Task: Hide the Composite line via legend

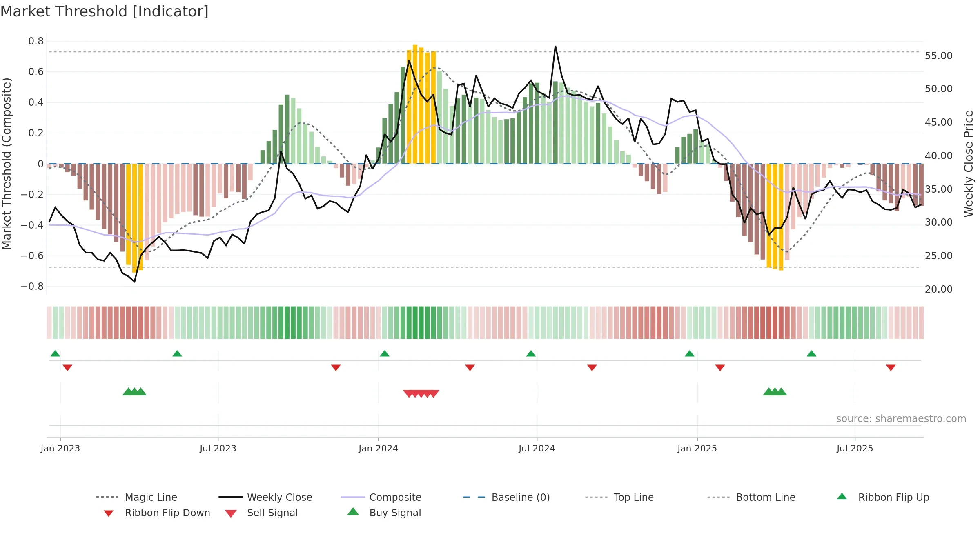Action: pos(381,497)
